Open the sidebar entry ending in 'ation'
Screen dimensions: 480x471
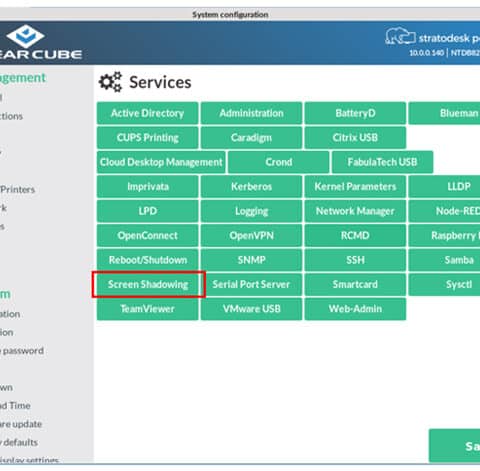10,314
